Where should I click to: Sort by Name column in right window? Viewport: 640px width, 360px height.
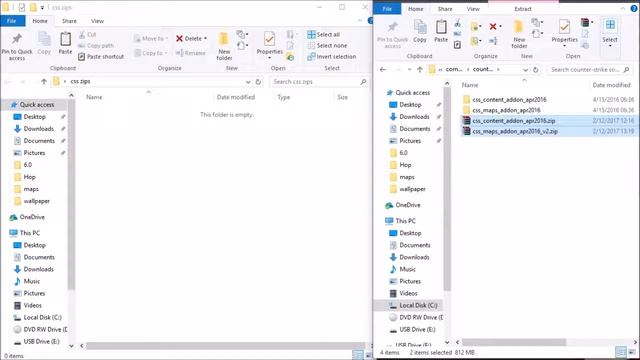[470, 85]
